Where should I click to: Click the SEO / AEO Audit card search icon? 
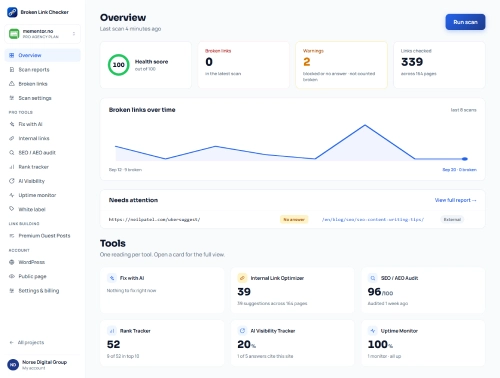[x=373, y=278]
